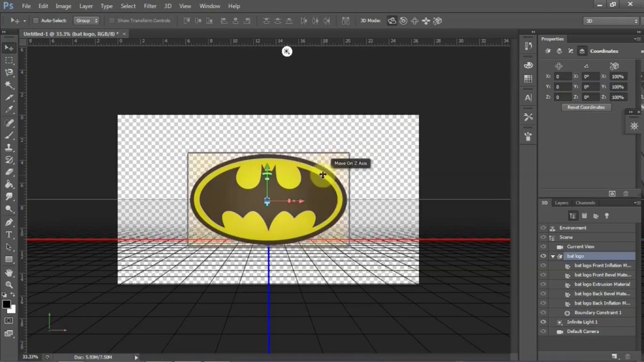Filter 3D panel by meshes
644x362 pixels.
584,216
